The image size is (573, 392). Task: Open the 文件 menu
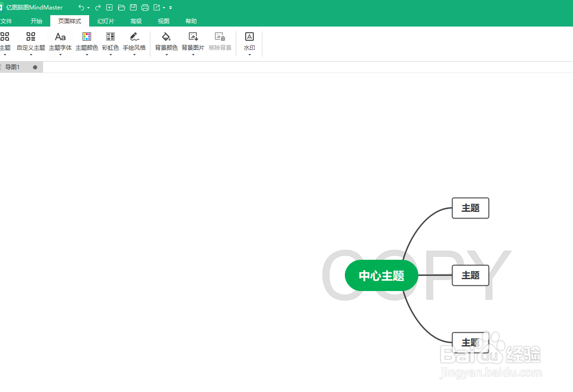[6, 21]
